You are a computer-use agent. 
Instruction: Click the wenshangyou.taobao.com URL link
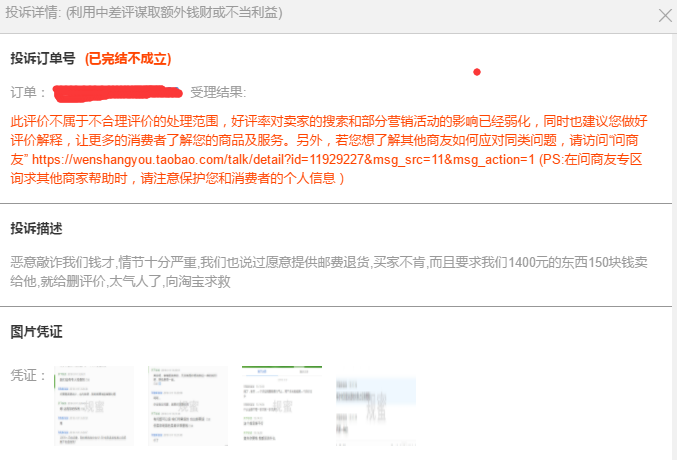click(x=283, y=159)
